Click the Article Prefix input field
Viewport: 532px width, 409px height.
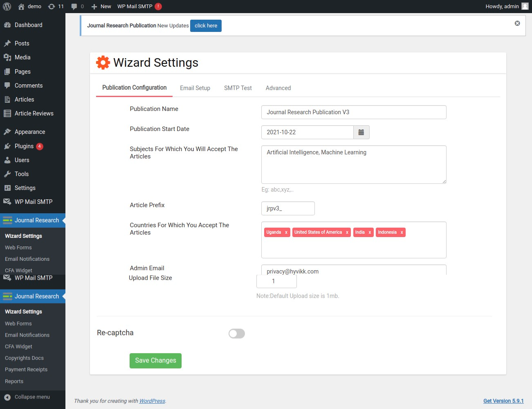tap(288, 208)
